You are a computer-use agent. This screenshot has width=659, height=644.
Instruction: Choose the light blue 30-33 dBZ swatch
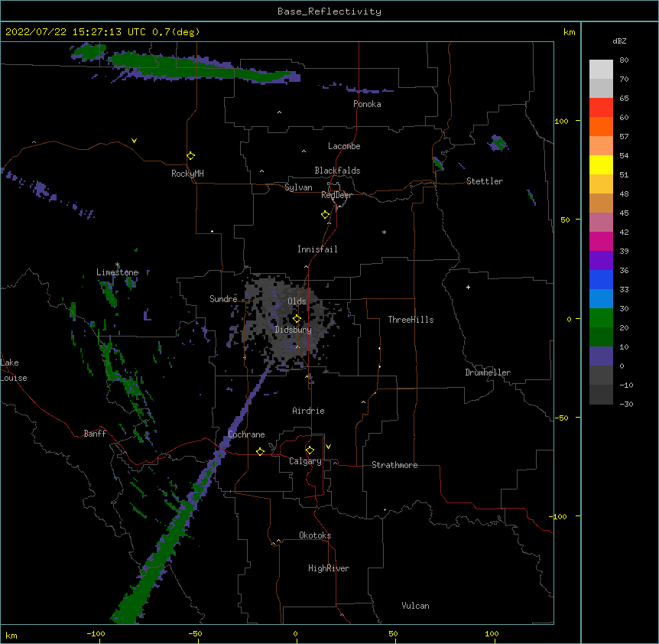click(x=601, y=298)
